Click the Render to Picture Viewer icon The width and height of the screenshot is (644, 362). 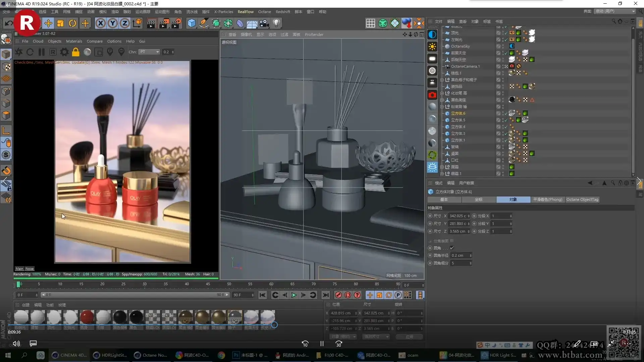point(164,23)
